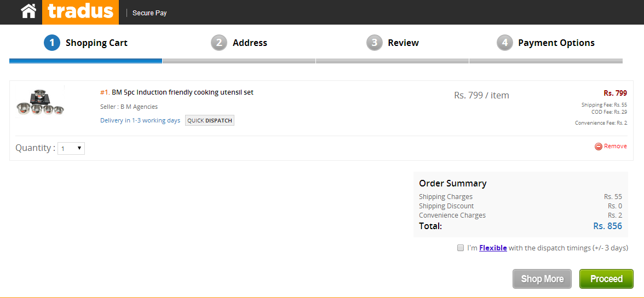This screenshot has height=298, width=644.
Task: Click the 'Shipping Fee: Rs. 55' line
Action: (x=604, y=105)
